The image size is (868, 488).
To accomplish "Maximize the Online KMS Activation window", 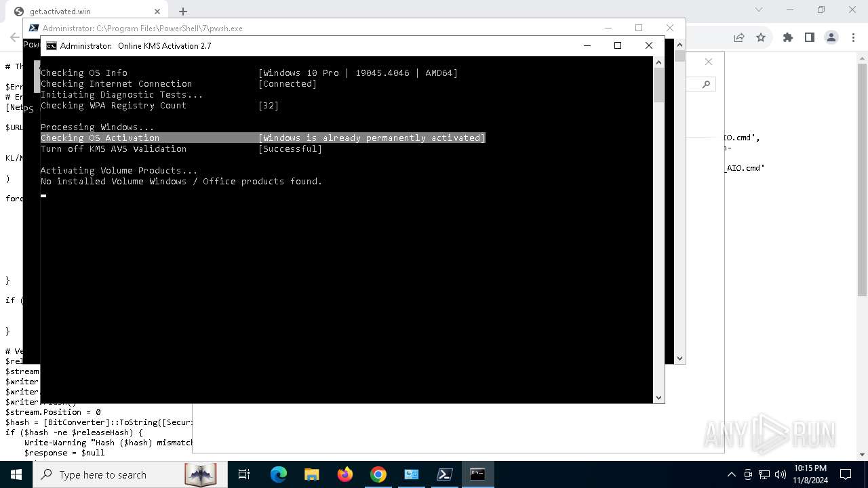I will 618,45.
